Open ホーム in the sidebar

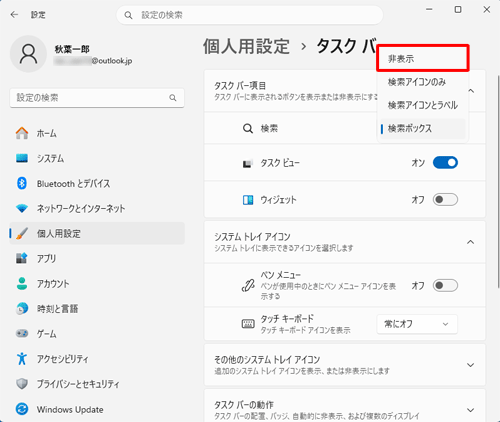coord(97,133)
